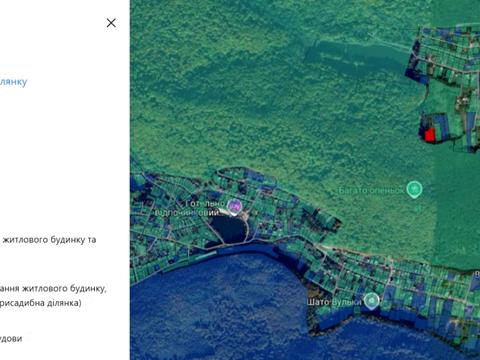Screen dimensions: 480x360
Task: Open the Шато Вульки map marker
Action: (x=371, y=301)
